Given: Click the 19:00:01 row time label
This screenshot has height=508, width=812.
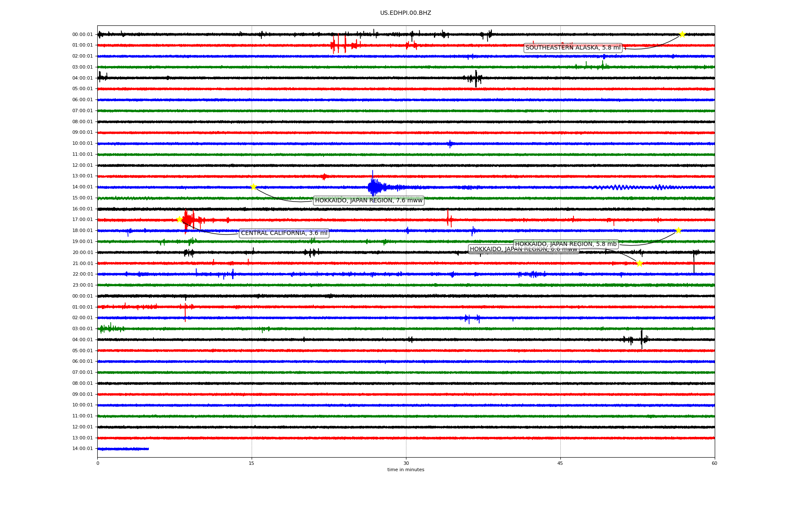Looking at the screenshot, I should [82, 241].
